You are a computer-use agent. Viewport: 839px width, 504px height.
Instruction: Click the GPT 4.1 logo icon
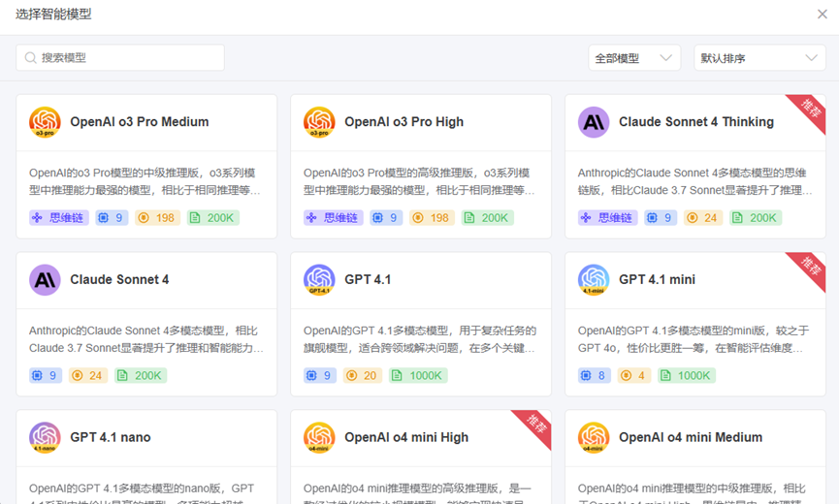[319, 279]
